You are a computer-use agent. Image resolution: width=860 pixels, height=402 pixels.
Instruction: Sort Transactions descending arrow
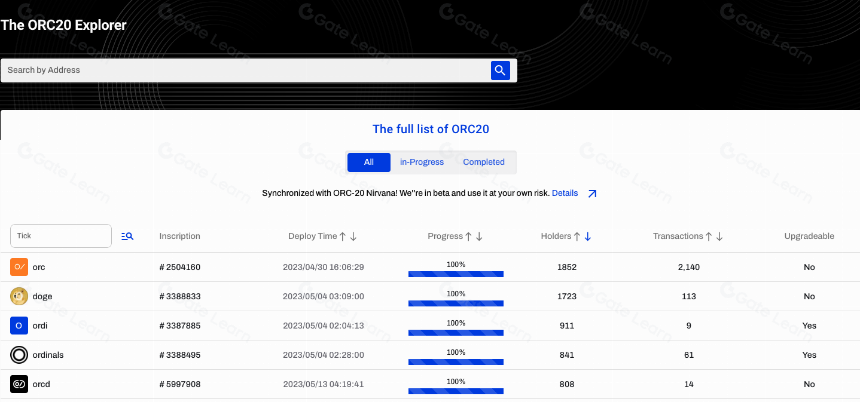tap(719, 236)
